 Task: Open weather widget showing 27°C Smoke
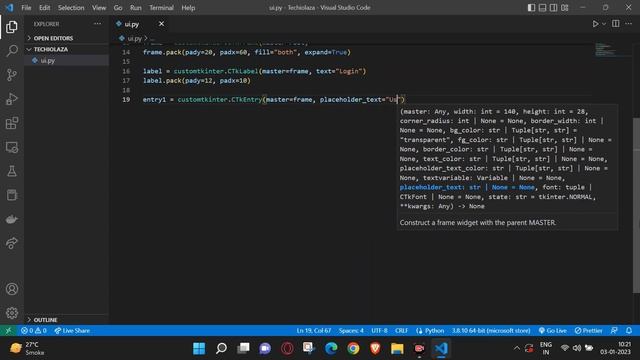pos(27,349)
